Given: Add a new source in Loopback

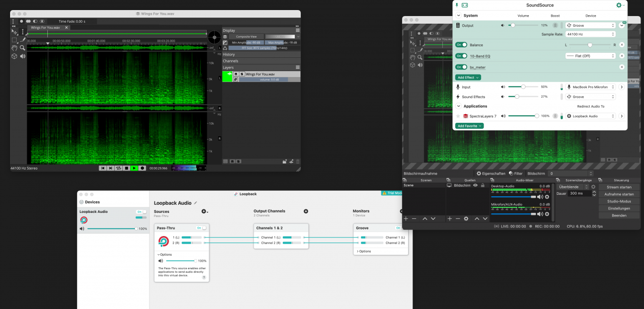Looking at the screenshot, I should pyautogui.click(x=204, y=211).
